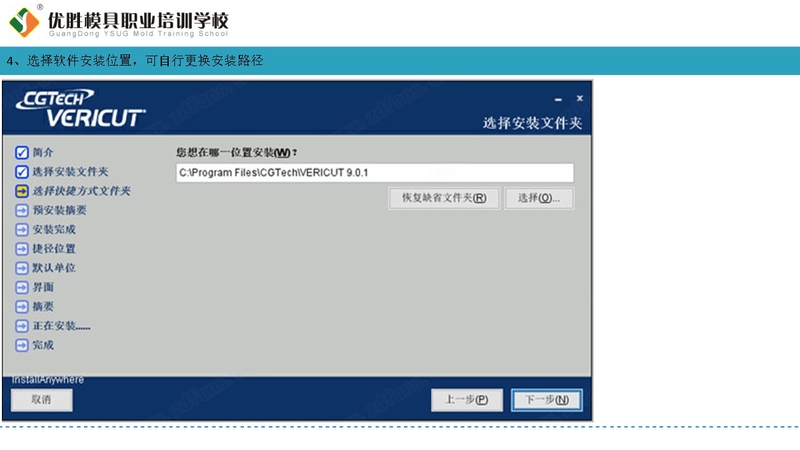Click the install path input field
The height and width of the screenshot is (450, 800).
(x=374, y=172)
